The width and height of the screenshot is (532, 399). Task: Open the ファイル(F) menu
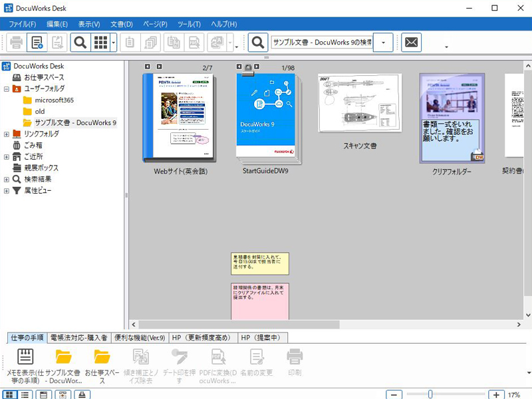(23, 24)
